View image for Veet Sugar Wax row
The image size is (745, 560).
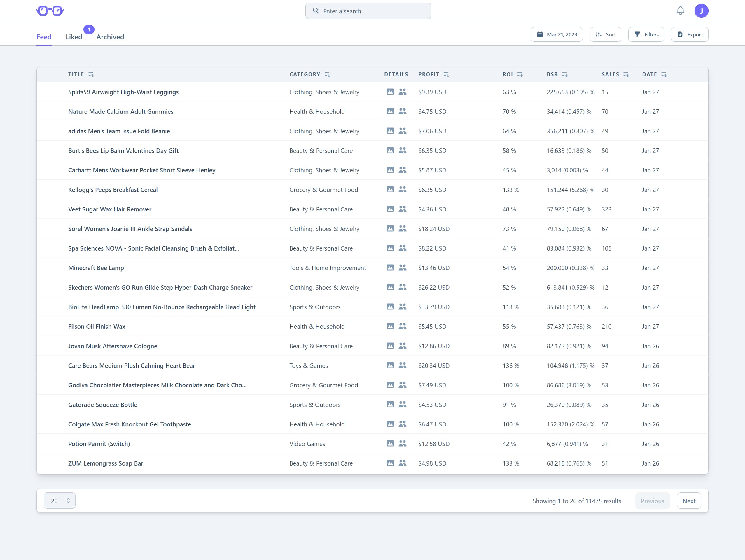[x=390, y=209]
